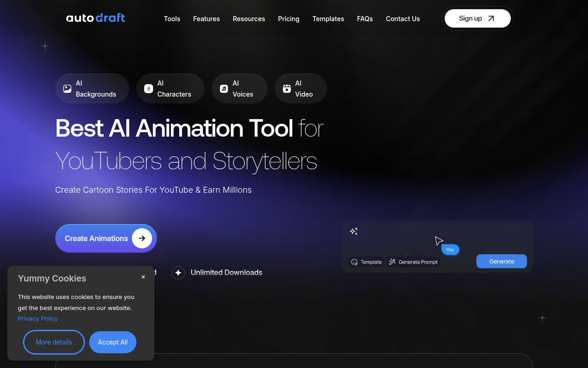Select the AI Backgrounds pill icon
This screenshot has width=588, height=368.
67,88
